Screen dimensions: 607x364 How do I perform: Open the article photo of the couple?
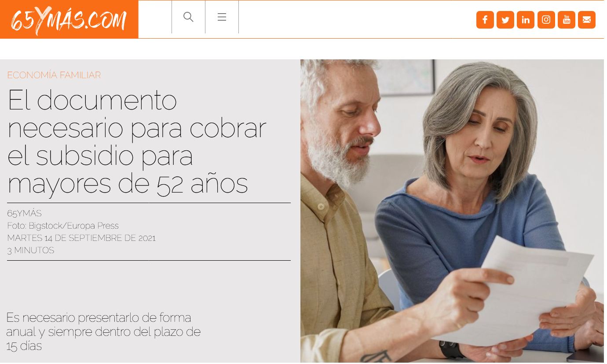coord(452,211)
